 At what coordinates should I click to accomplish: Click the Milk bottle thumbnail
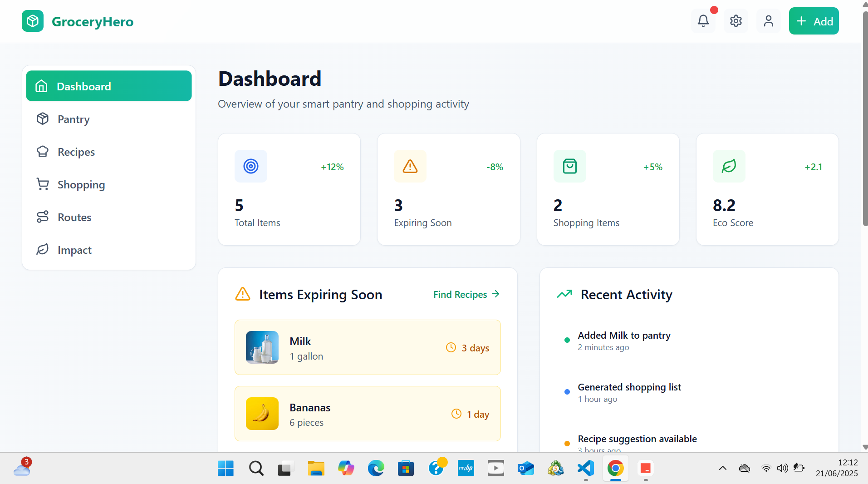[262, 347]
